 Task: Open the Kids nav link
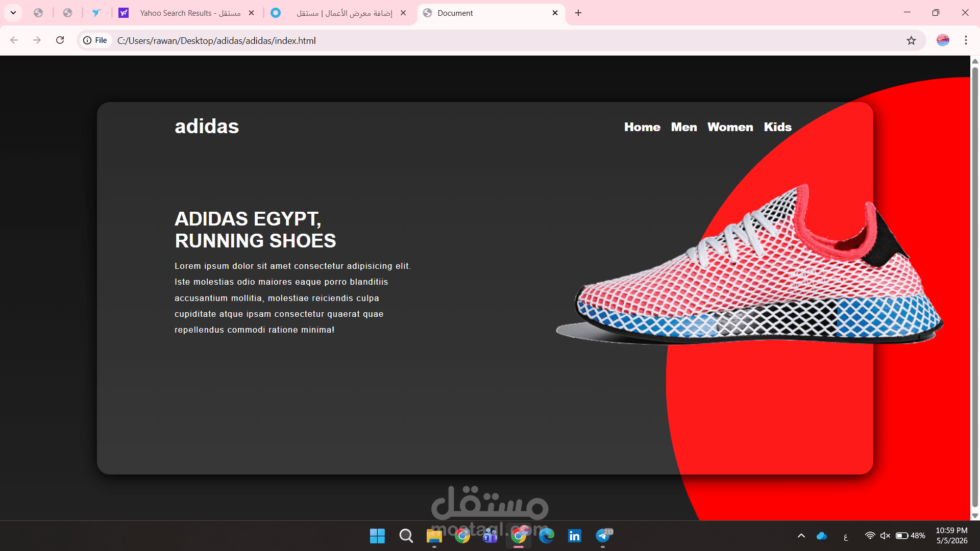(x=777, y=127)
